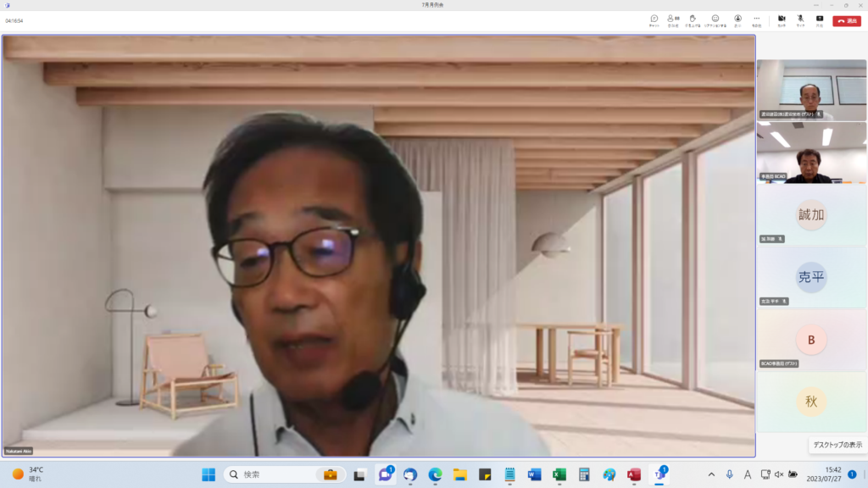Open Sticky Notes from taskbar
The image size is (868, 488).
485,474
